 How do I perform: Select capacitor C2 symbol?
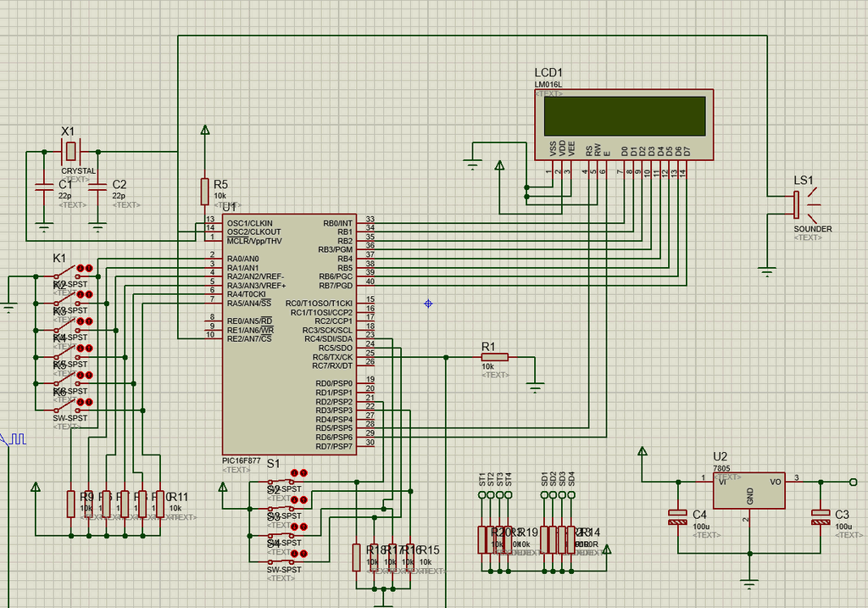97,187
